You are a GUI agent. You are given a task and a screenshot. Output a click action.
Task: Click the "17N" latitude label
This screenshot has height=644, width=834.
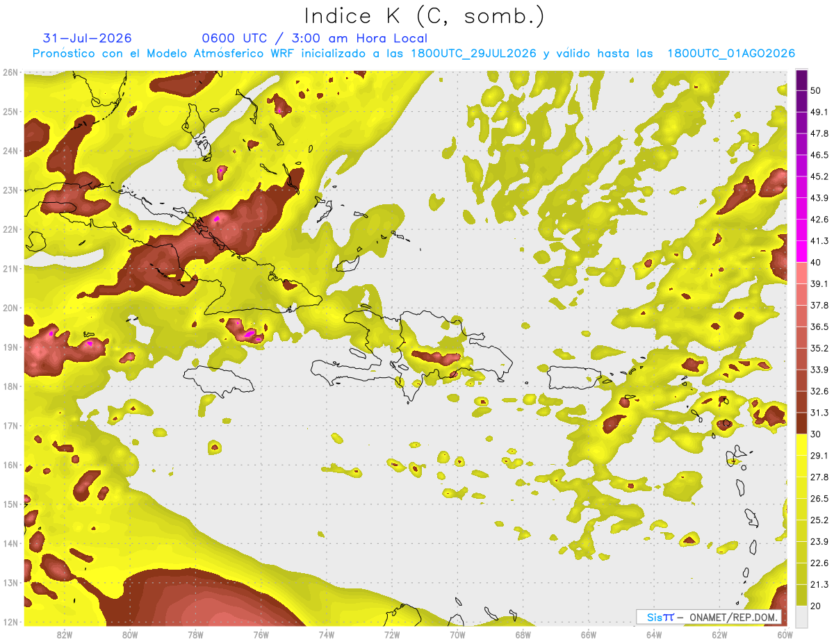[x=10, y=426]
